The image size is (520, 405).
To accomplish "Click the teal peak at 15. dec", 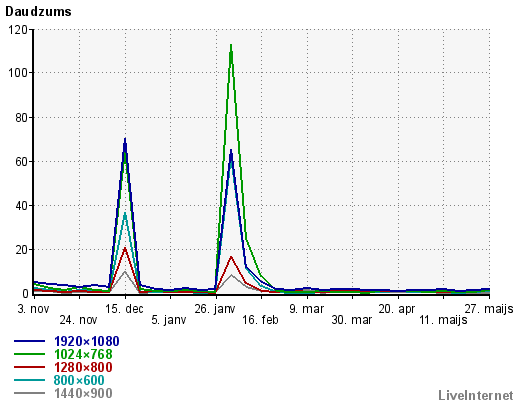I will pyautogui.click(x=125, y=213).
